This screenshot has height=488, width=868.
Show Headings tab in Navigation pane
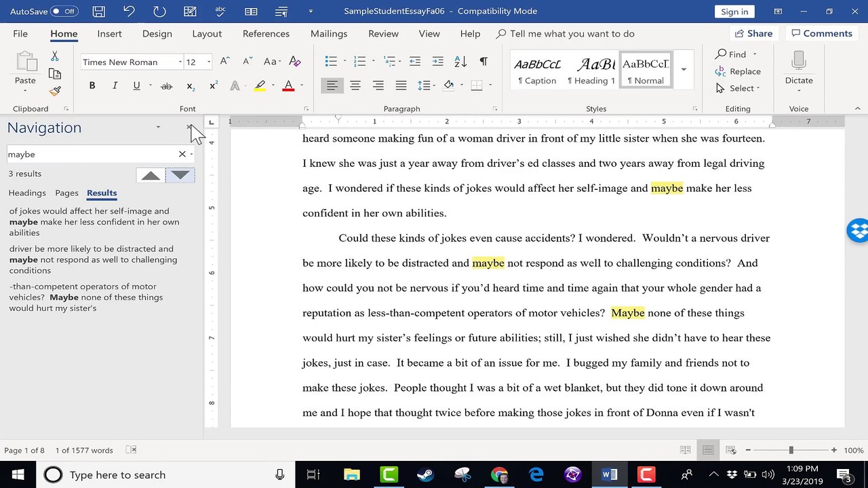point(27,193)
